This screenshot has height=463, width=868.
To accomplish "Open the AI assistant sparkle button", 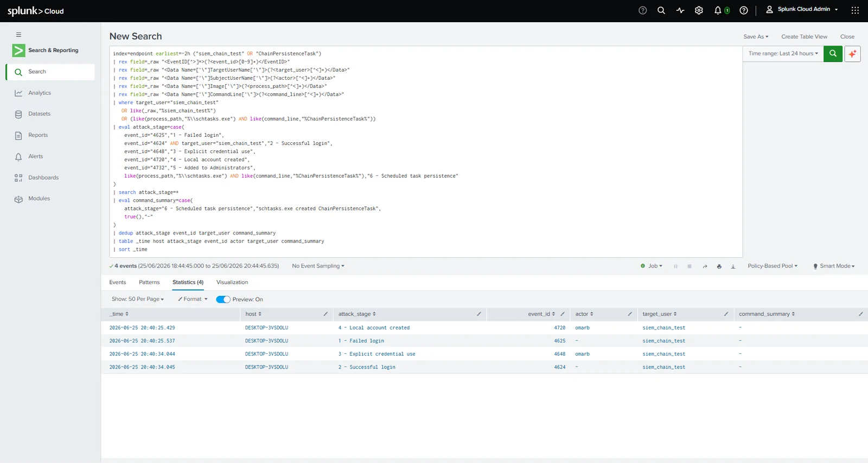I will coord(852,54).
